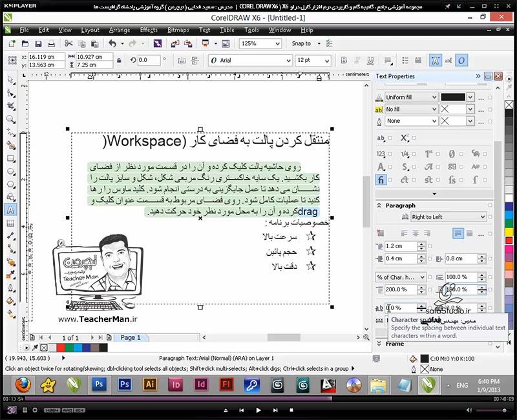Click the play button in KMPlayer

click(258, 410)
